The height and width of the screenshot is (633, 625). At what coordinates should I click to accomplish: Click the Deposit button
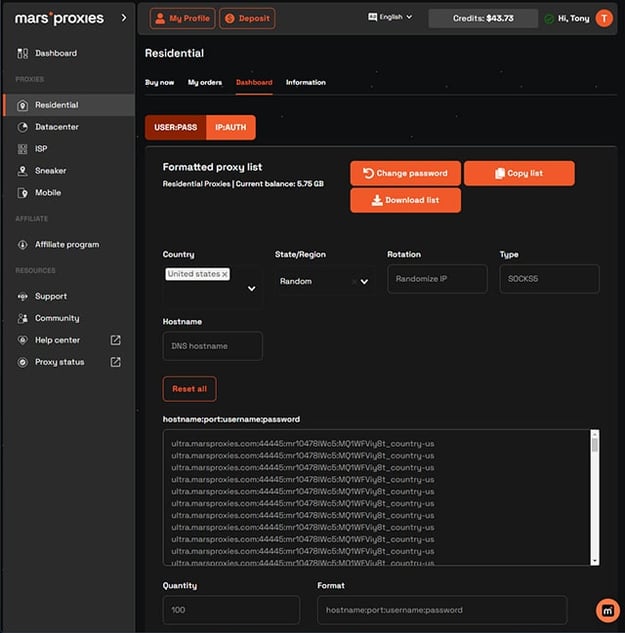tap(247, 18)
